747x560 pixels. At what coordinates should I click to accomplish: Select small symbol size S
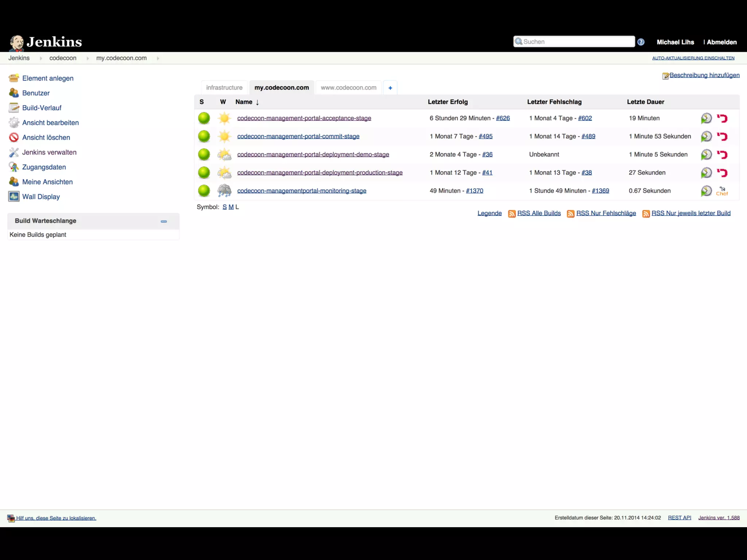coord(224,207)
